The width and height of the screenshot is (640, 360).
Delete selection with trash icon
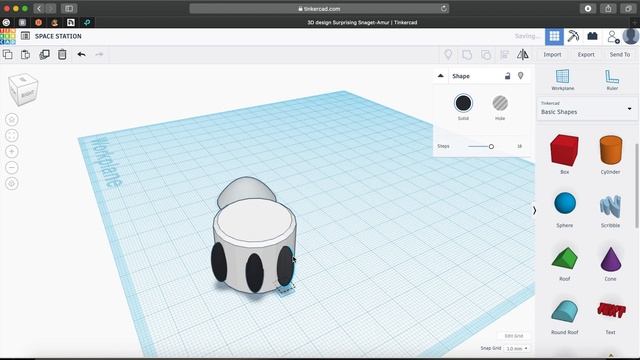click(x=62, y=54)
